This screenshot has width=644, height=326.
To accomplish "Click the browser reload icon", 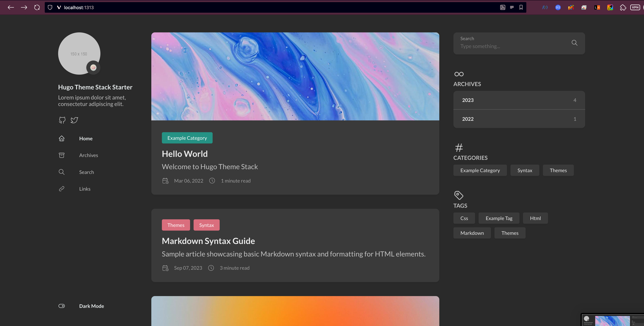I will coord(37,8).
